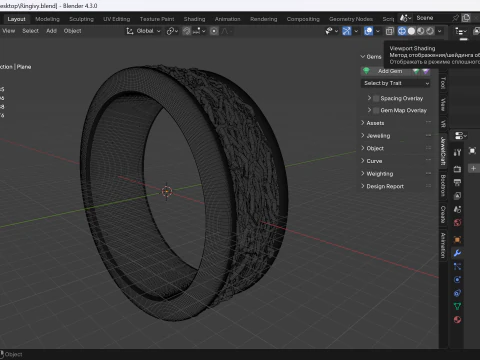This screenshot has width=480, height=360.
Task: Click the selectability and visibility filter icon
Action: [x=331, y=31]
